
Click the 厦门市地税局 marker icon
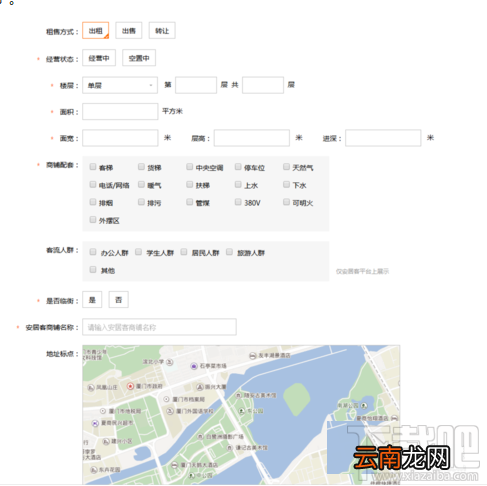(103, 411)
